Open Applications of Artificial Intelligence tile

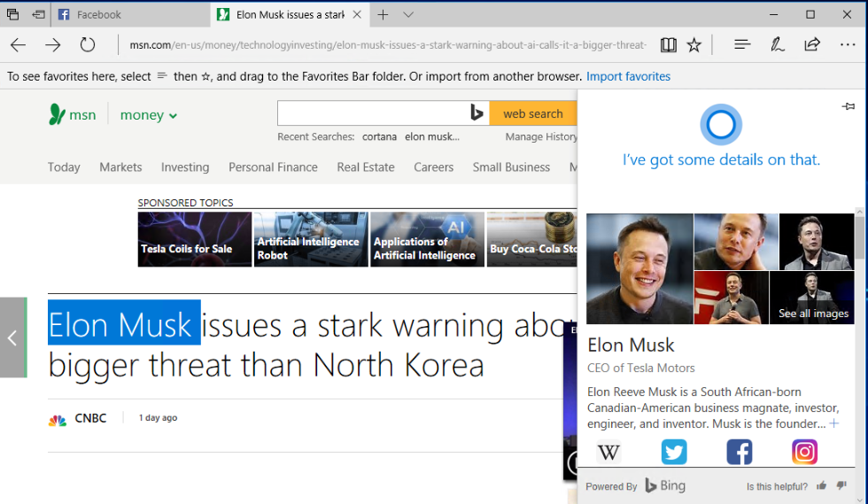427,239
